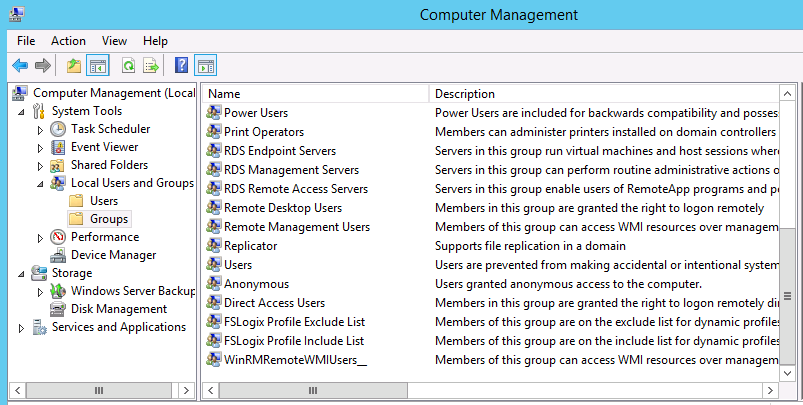Select the Direct Access Users group
Viewport: 803px width, 405px height.
tap(274, 303)
